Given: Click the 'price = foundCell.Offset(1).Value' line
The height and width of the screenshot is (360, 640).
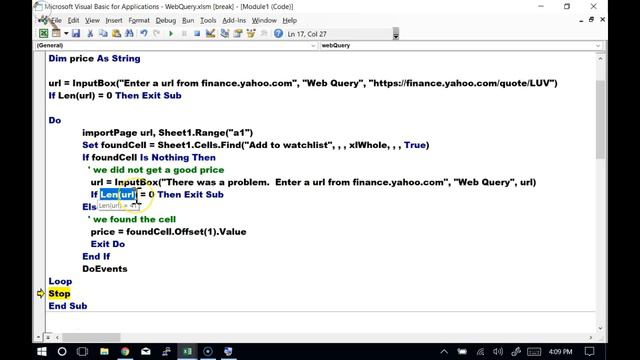Looking at the screenshot, I should point(169,232).
